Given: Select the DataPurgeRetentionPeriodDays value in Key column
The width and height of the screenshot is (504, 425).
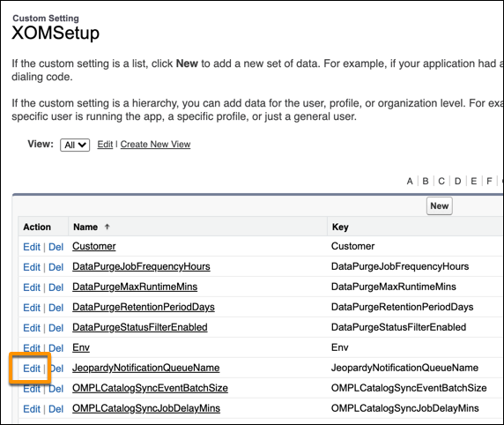Looking at the screenshot, I should pyautogui.click(x=403, y=307).
